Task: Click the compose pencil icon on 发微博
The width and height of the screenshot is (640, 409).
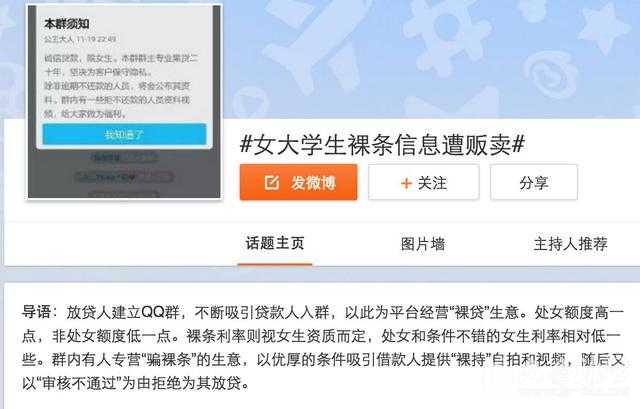Action: 271,182
